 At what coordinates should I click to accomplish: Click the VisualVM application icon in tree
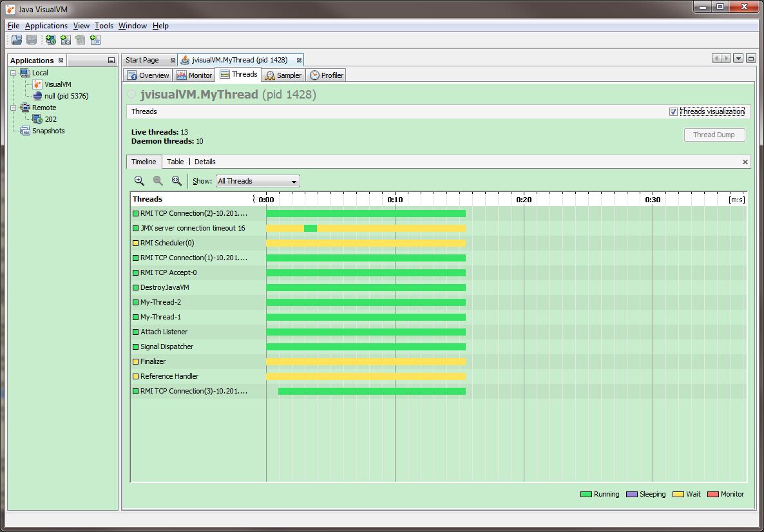[37, 84]
